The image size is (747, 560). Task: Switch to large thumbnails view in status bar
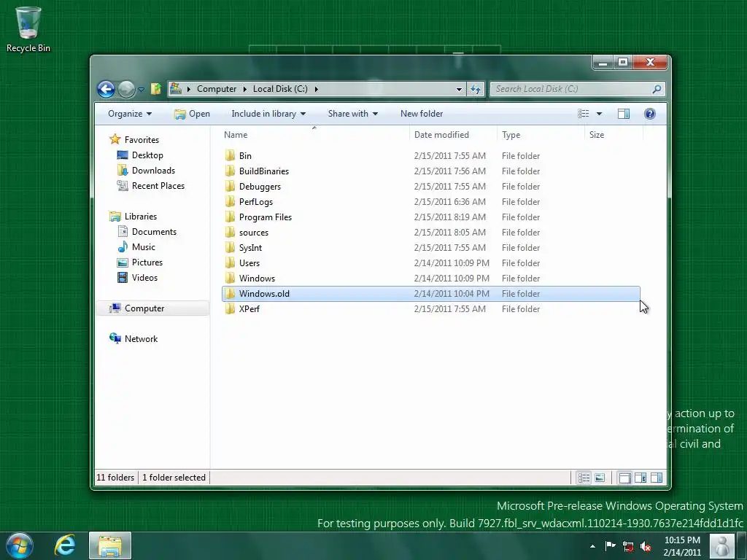click(x=600, y=478)
